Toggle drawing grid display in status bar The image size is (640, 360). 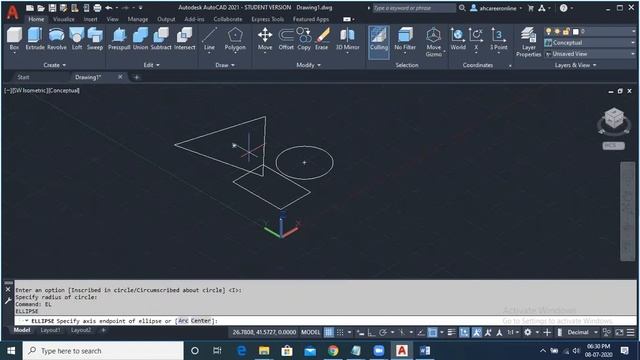[x=329, y=332]
